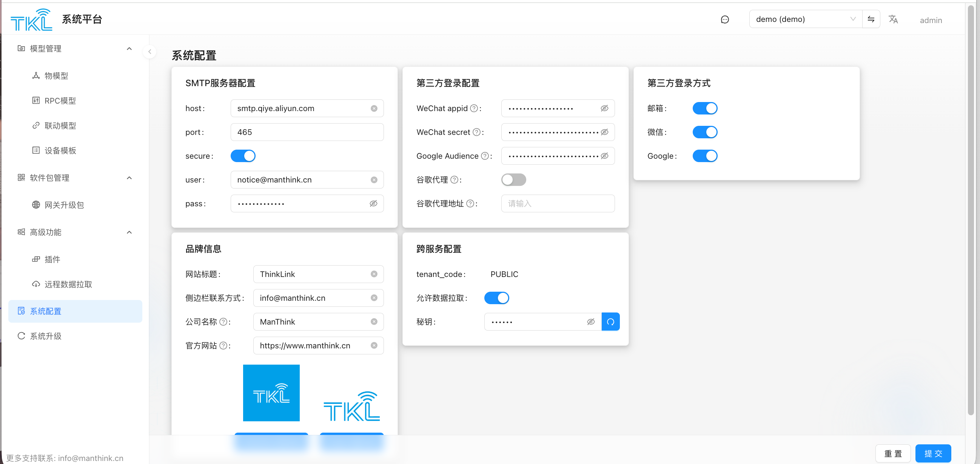The height and width of the screenshot is (464, 980).
Task: Reveal the Google Audience value
Action: (x=604, y=156)
